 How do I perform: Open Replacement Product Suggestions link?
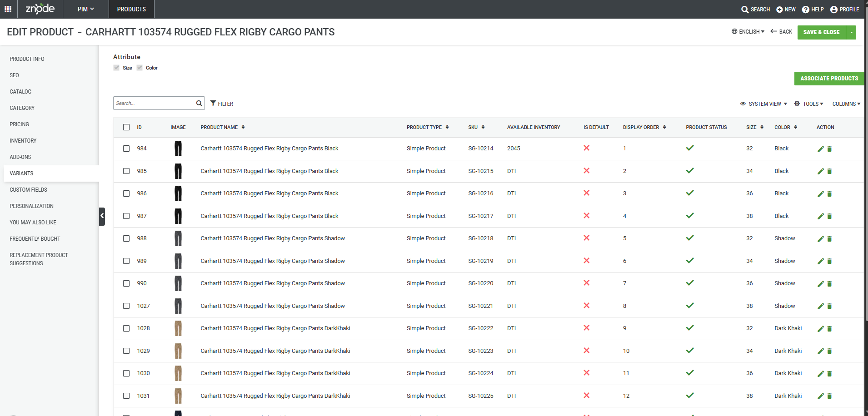click(39, 259)
